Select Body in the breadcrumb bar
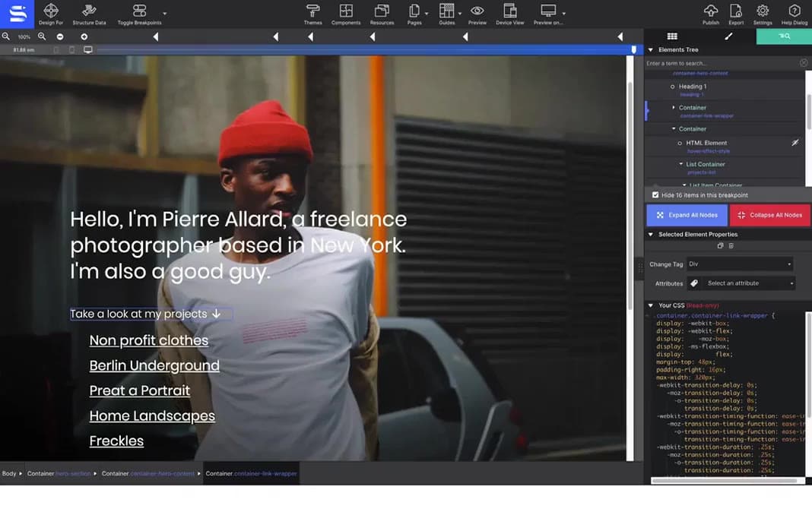This screenshot has height=515, width=812. click(9, 473)
